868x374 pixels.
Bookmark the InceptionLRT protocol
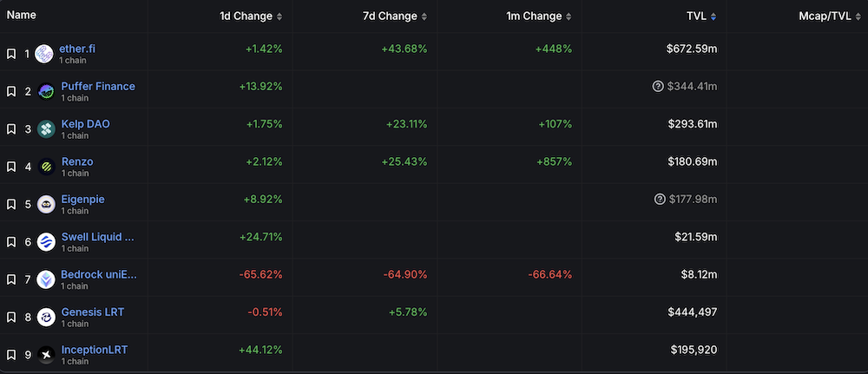pyautogui.click(x=11, y=355)
